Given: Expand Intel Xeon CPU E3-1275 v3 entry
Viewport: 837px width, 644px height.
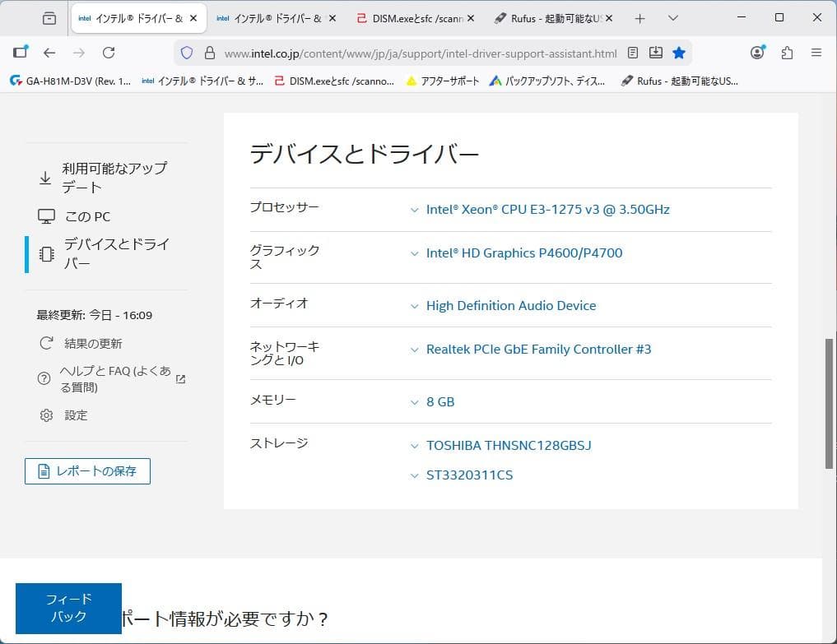Looking at the screenshot, I should [x=547, y=210].
